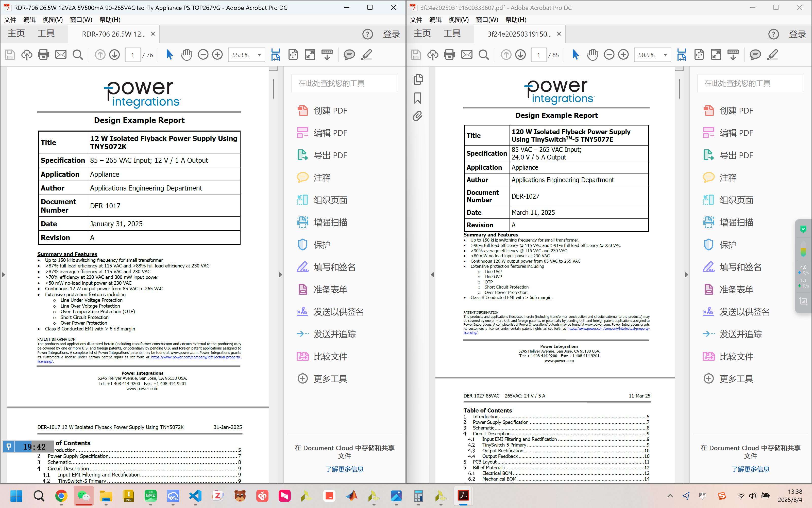Click 登录 sign-in button in left window

(x=392, y=34)
